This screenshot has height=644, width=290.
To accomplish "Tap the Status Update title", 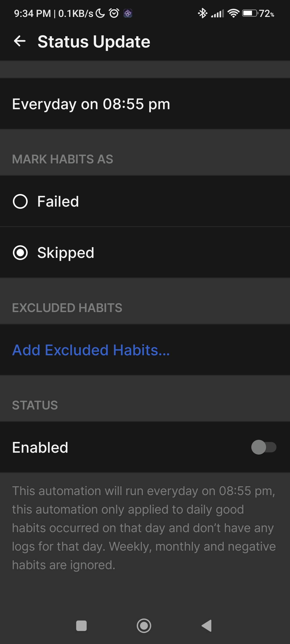I will coord(94,42).
